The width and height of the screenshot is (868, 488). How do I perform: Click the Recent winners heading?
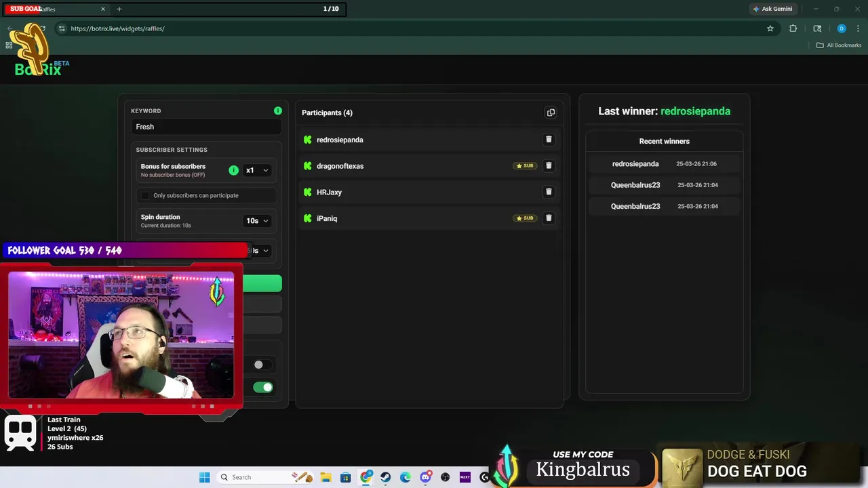pos(664,141)
